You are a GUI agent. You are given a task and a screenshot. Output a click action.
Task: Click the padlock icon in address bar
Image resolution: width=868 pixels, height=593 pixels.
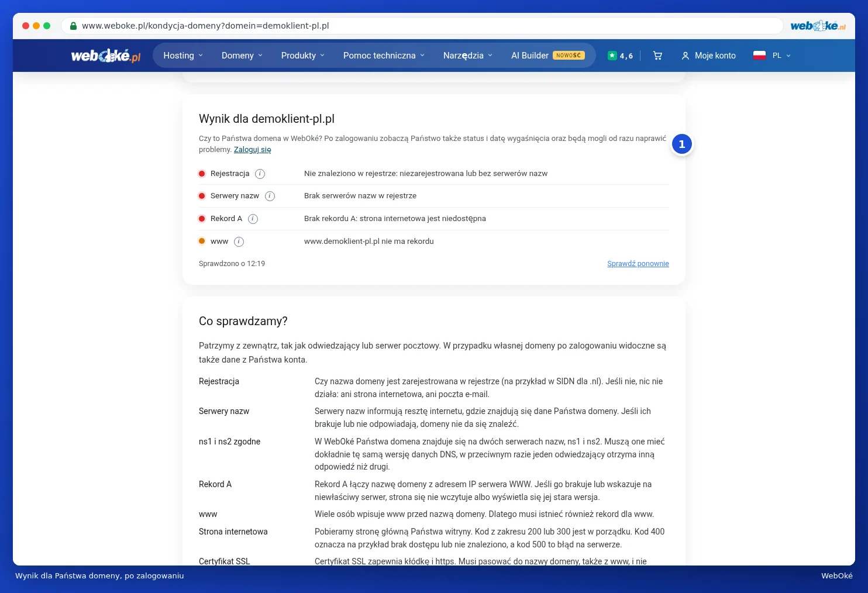73,26
